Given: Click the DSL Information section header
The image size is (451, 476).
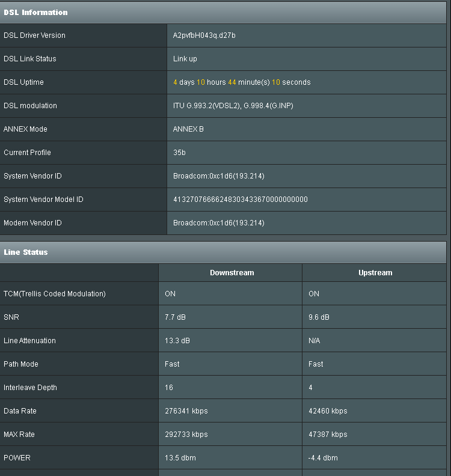Looking at the screenshot, I should (x=35, y=13).
